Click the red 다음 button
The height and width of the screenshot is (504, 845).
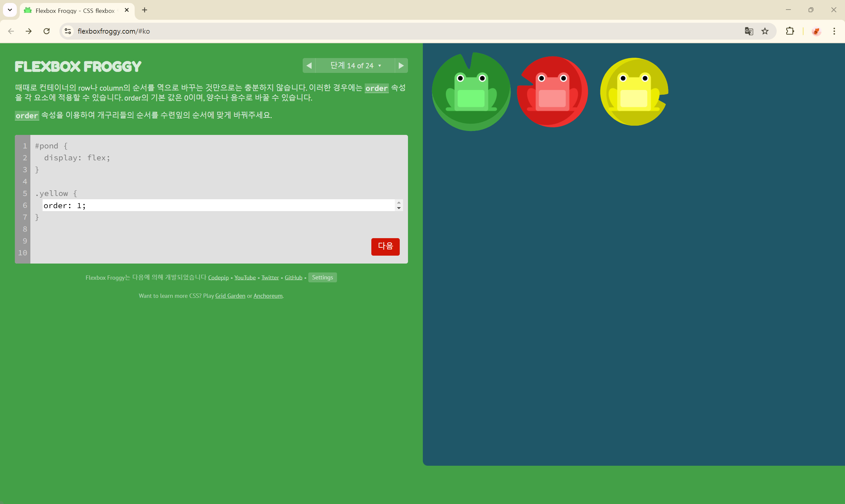[385, 247]
